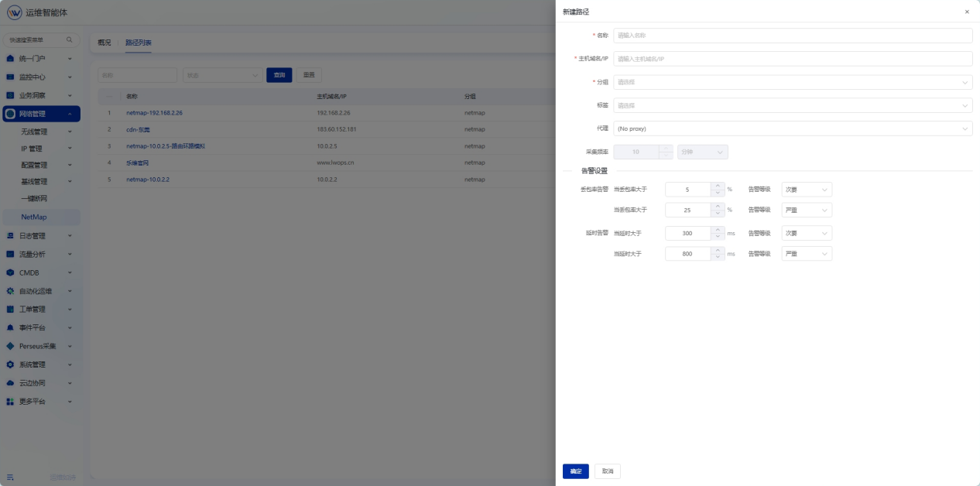The height and width of the screenshot is (486, 980).
Task: Open the 分组 dropdown
Action: pyautogui.click(x=793, y=82)
